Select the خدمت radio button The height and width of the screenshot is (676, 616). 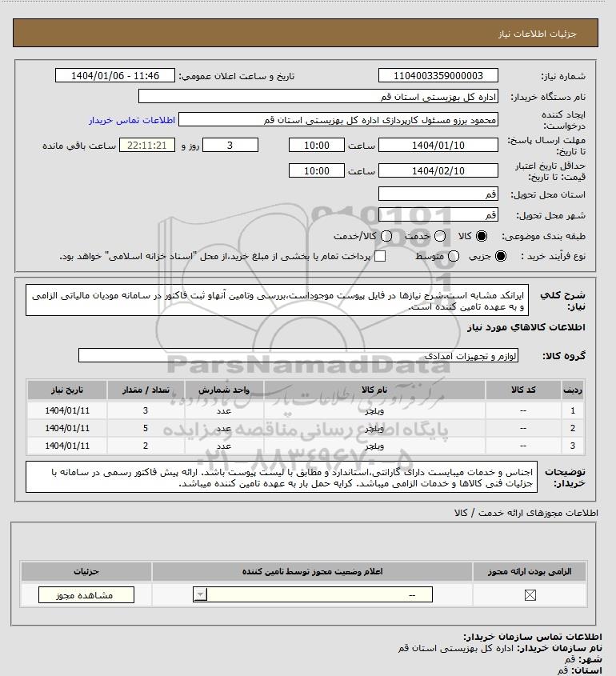(x=440, y=236)
